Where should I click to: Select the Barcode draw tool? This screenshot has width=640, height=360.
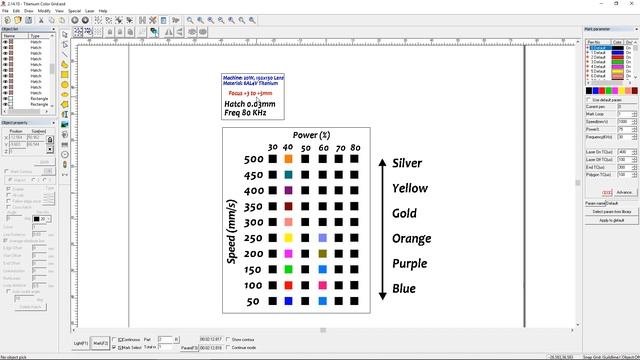[64, 144]
